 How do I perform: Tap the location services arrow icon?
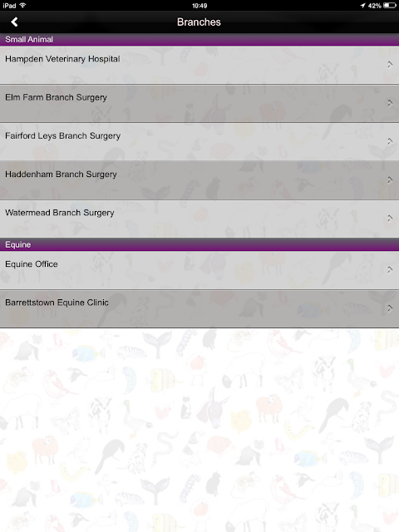[362, 6]
